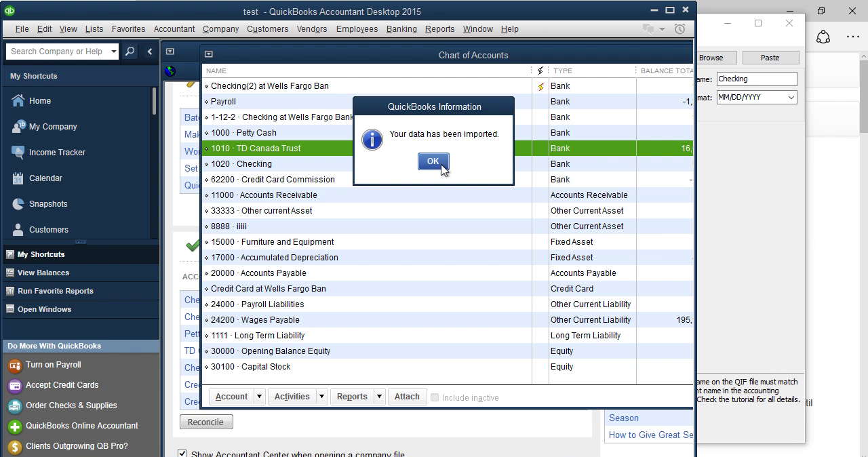Click the Reconcile button

[205, 422]
